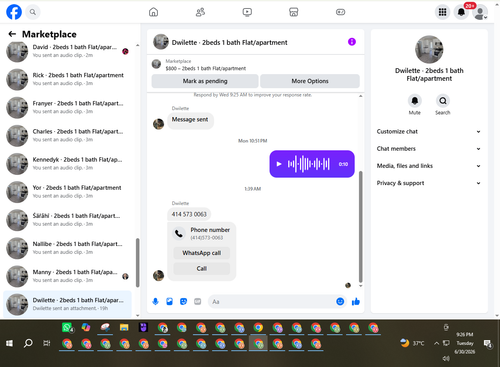This screenshot has height=367, width=500.
Task: Click the back arrow beside Marketplace
Action: 12,34
